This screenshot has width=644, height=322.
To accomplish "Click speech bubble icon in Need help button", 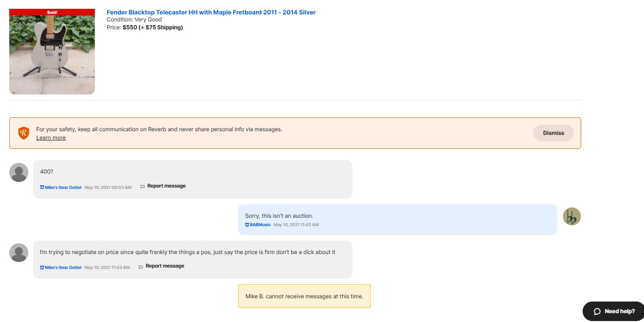I will tap(597, 311).
